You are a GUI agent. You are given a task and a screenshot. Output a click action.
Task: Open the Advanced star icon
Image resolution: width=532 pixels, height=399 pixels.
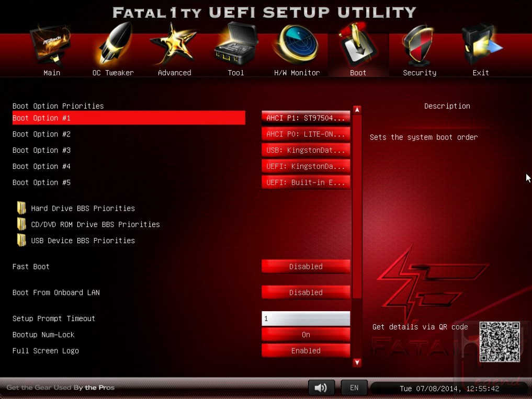174,44
